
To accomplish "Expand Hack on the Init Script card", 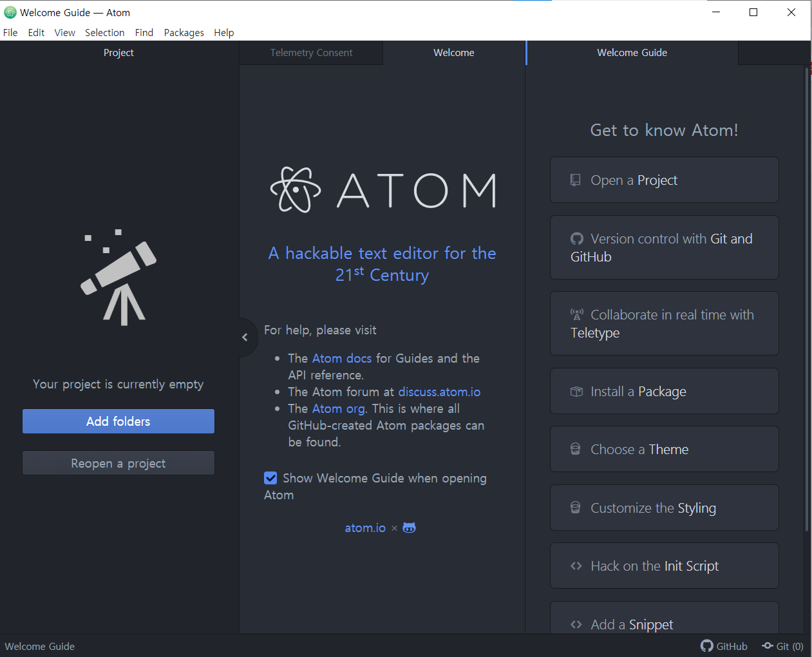I will (664, 566).
